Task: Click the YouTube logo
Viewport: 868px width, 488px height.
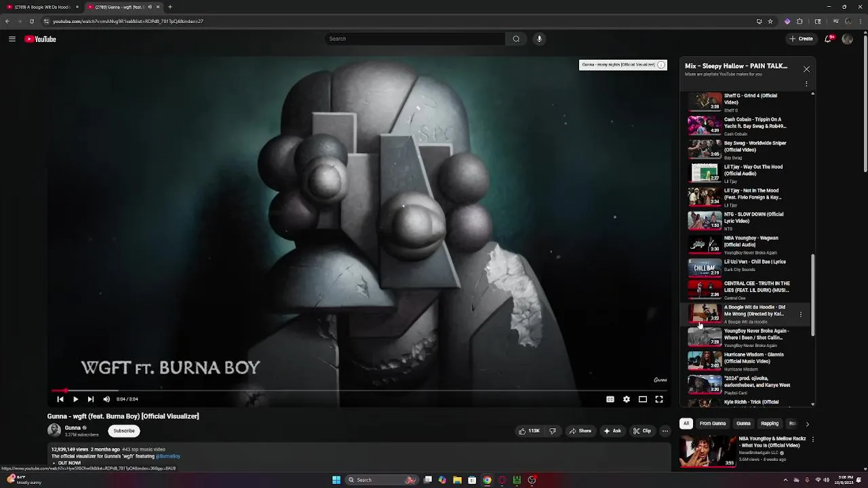Action: coord(41,39)
